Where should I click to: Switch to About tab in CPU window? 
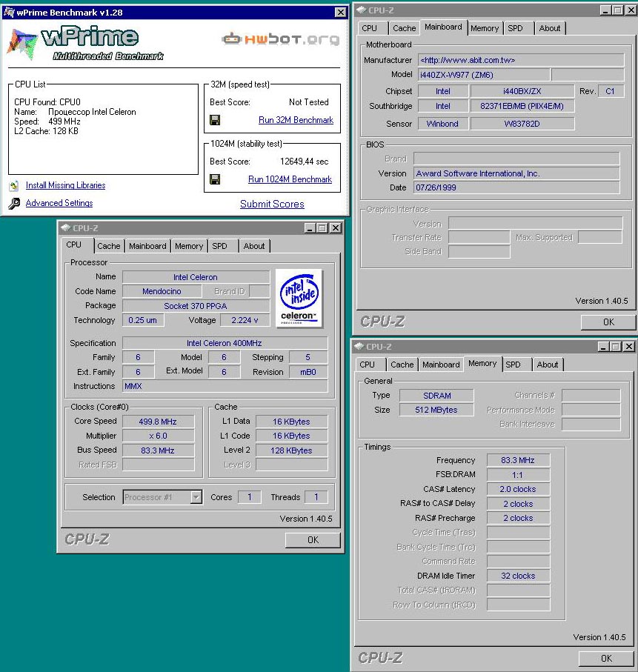pyautogui.click(x=254, y=246)
